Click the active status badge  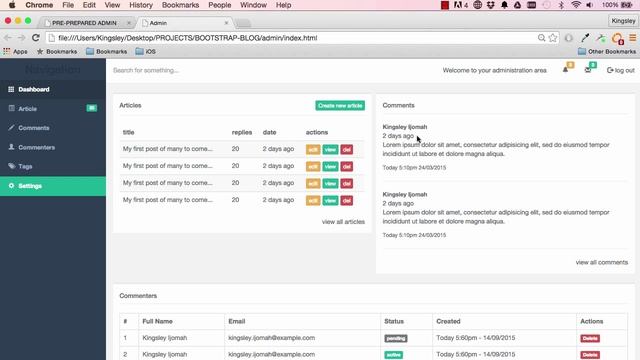point(393,355)
